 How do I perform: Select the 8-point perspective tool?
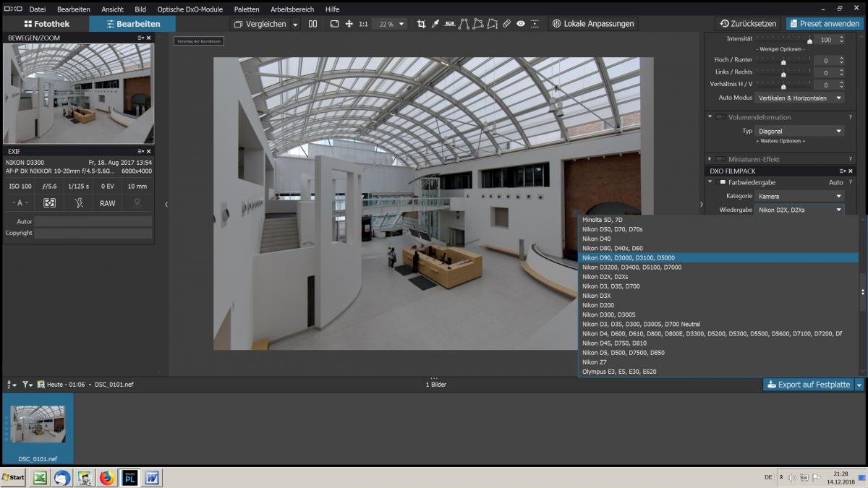pyautogui.click(x=493, y=24)
